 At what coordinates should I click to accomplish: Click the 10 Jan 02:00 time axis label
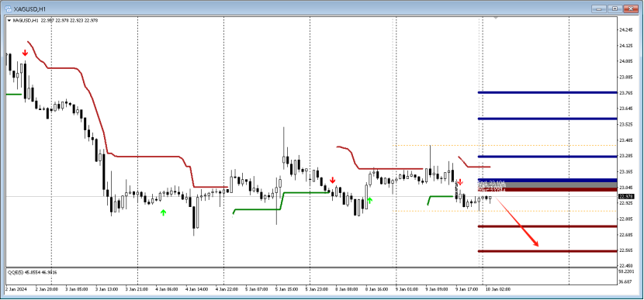[498, 289]
